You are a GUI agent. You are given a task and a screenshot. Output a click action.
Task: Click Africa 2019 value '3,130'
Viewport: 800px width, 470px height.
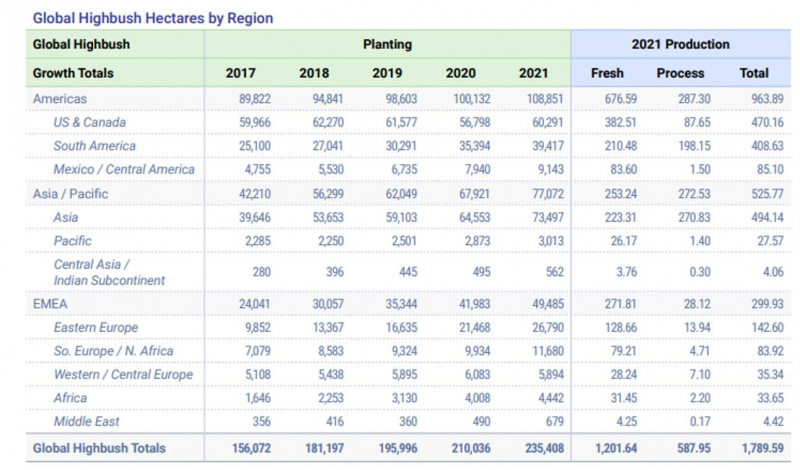tap(404, 398)
